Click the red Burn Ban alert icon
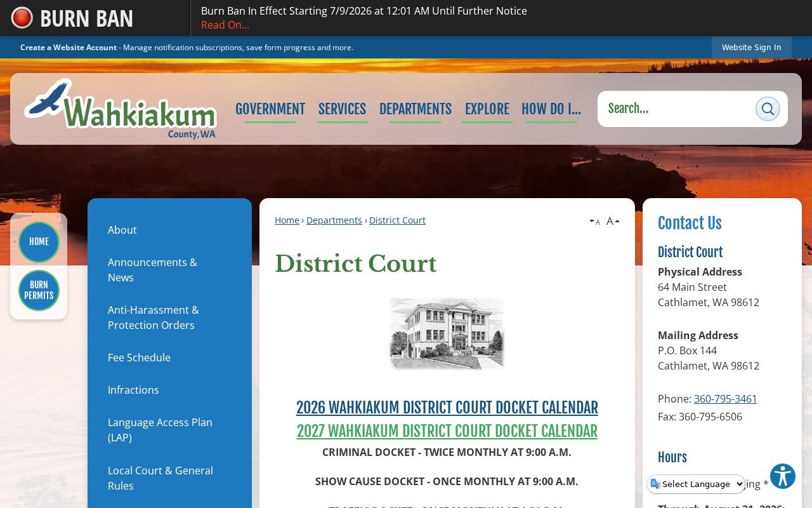812x508 pixels. tap(22, 18)
